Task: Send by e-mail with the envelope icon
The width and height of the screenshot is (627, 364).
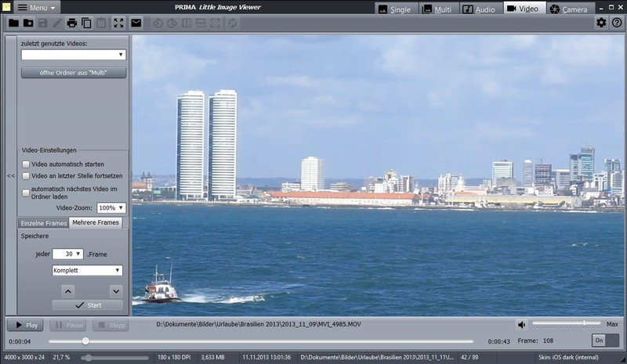Action: [136, 23]
